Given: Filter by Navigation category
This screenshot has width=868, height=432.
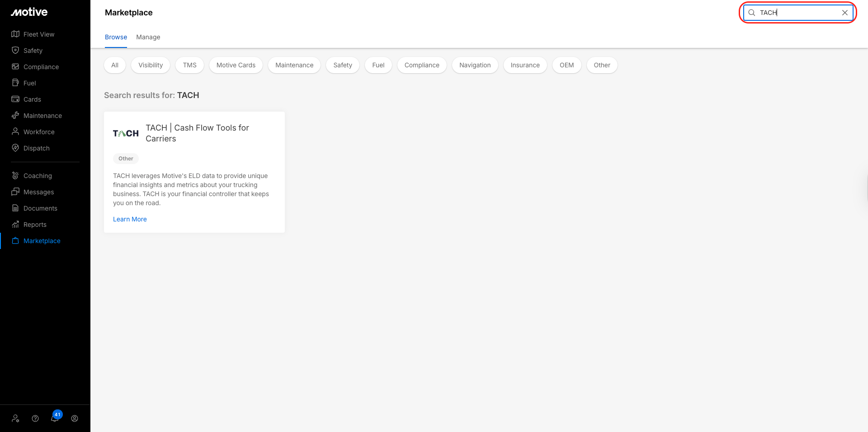Looking at the screenshot, I should point(475,65).
